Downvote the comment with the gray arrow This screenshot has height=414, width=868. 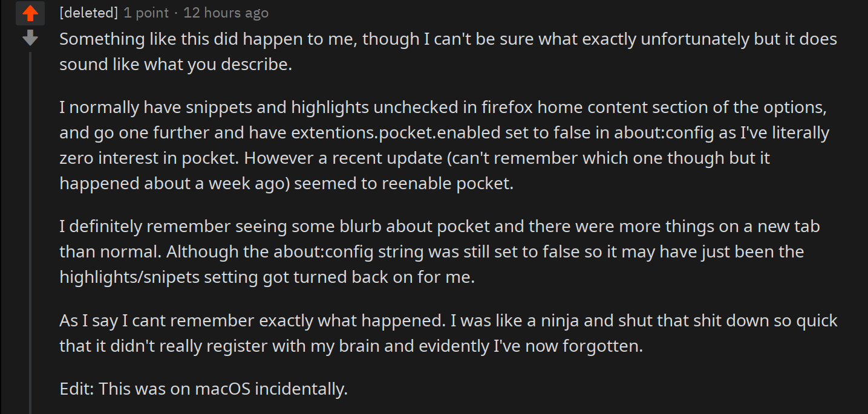click(x=30, y=39)
